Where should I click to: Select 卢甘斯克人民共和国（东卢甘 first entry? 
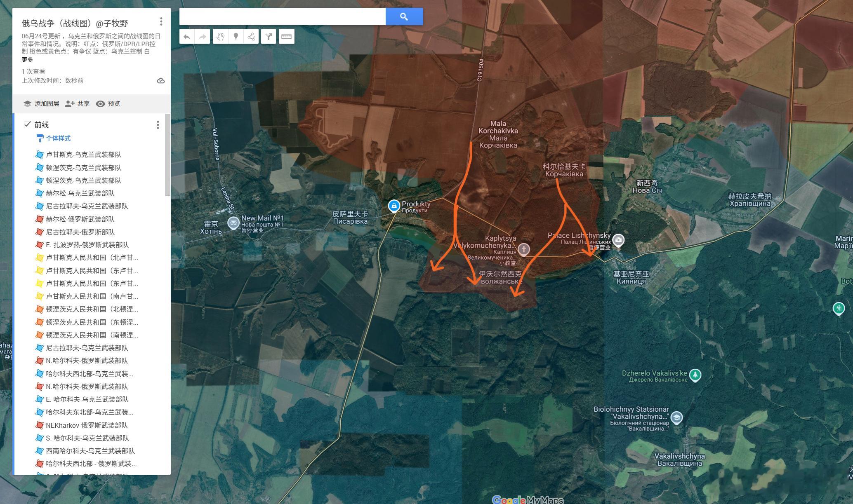[x=92, y=271]
